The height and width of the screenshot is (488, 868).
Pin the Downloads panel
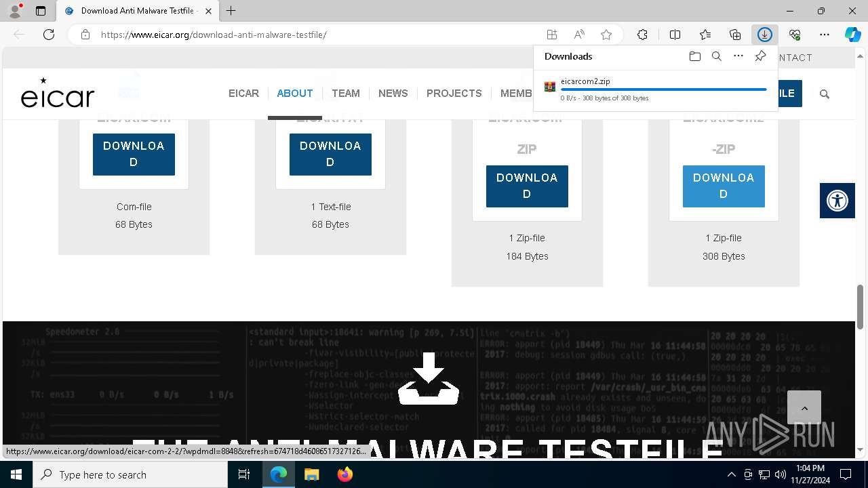[x=760, y=56]
